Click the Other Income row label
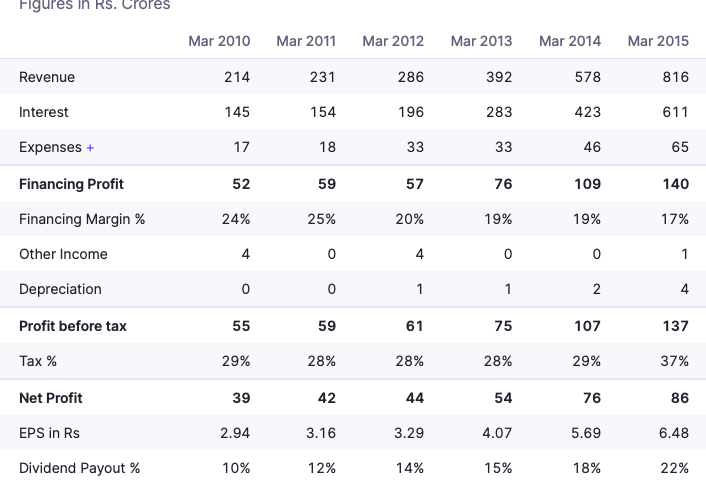This screenshot has width=706, height=488. [63, 254]
